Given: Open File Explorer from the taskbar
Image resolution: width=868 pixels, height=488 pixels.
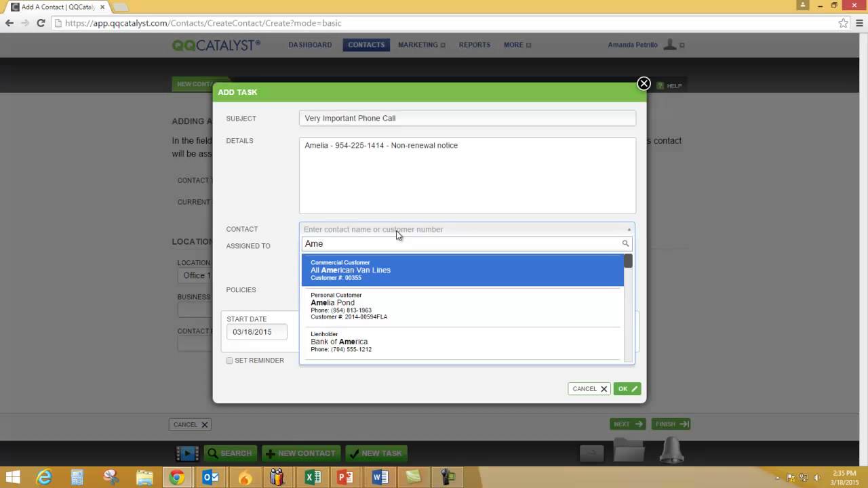Looking at the screenshot, I should (144, 477).
